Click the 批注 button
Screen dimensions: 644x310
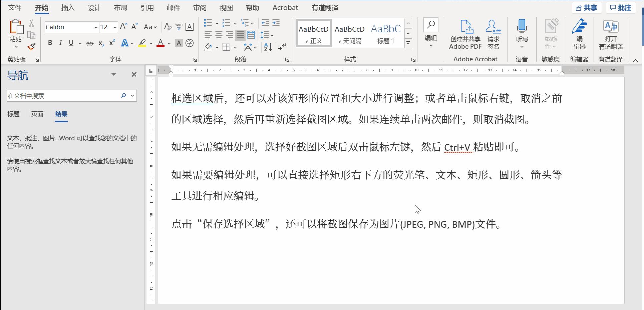(621, 7)
